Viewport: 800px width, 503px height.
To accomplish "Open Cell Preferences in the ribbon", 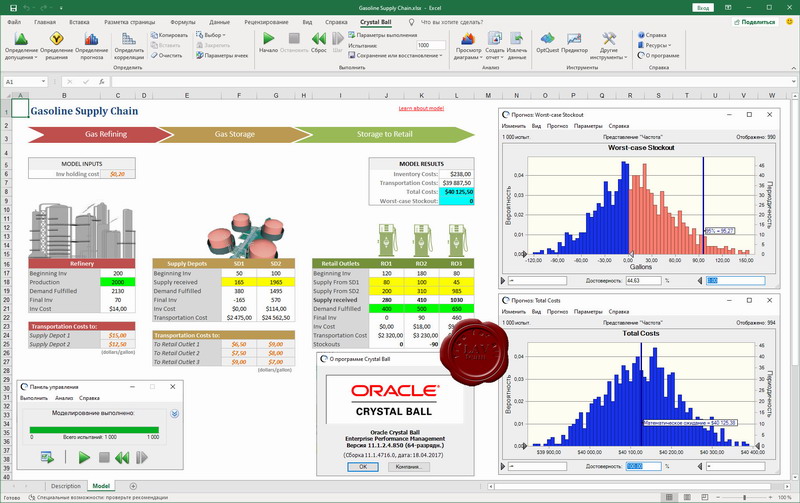I will (x=221, y=55).
